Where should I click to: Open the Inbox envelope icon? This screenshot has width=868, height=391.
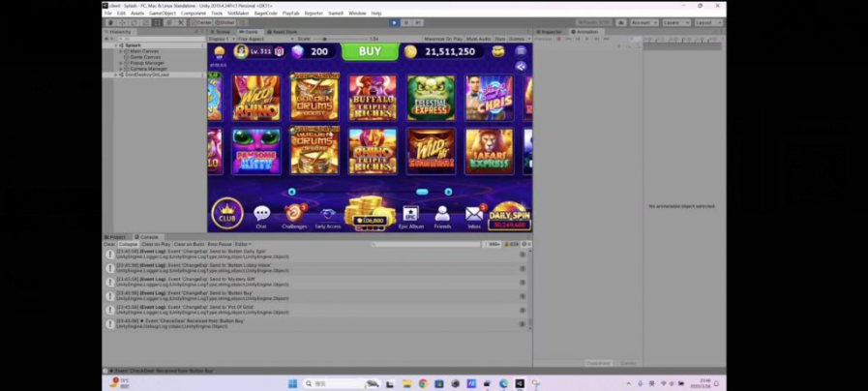tap(474, 214)
